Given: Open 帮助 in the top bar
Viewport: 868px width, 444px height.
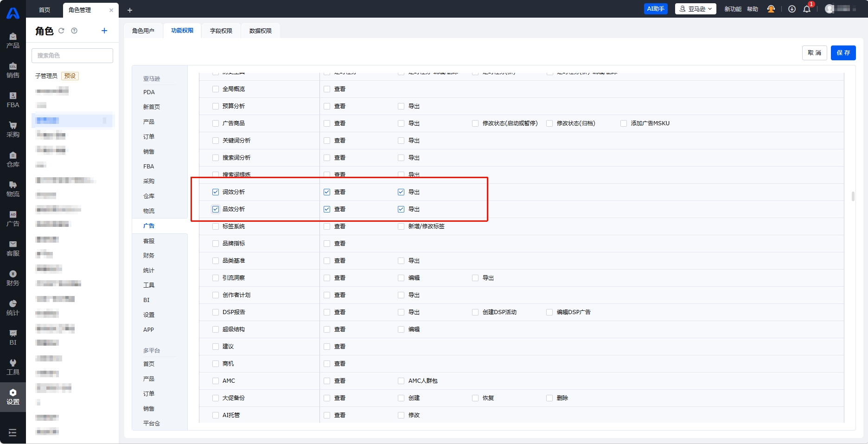Looking at the screenshot, I should [x=753, y=9].
